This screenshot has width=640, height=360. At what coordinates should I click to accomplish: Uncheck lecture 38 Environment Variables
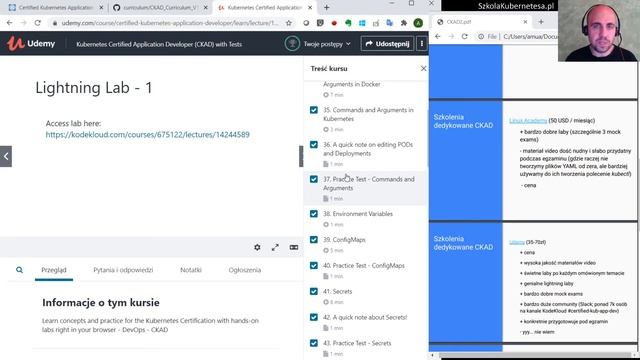(x=313, y=214)
